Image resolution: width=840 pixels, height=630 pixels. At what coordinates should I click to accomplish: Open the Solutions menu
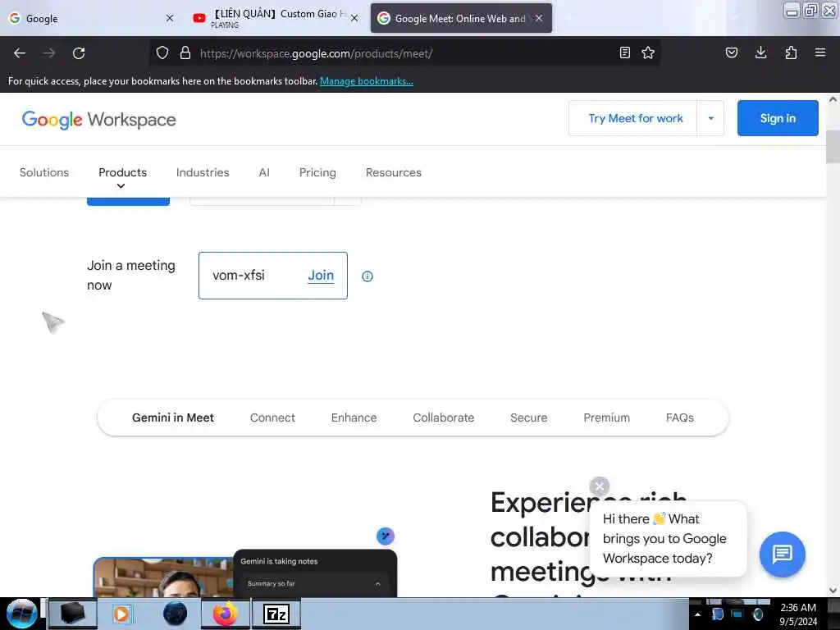point(44,172)
